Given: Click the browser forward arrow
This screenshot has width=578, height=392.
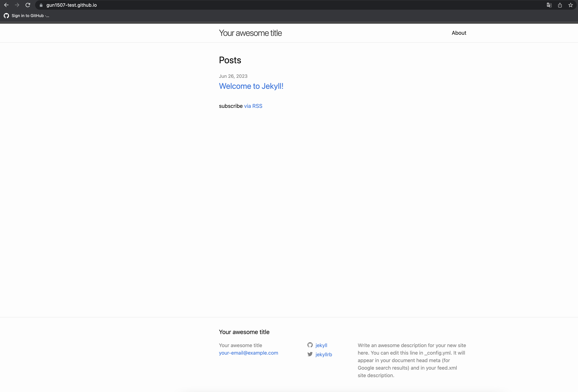Looking at the screenshot, I should (x=17, y=5).
